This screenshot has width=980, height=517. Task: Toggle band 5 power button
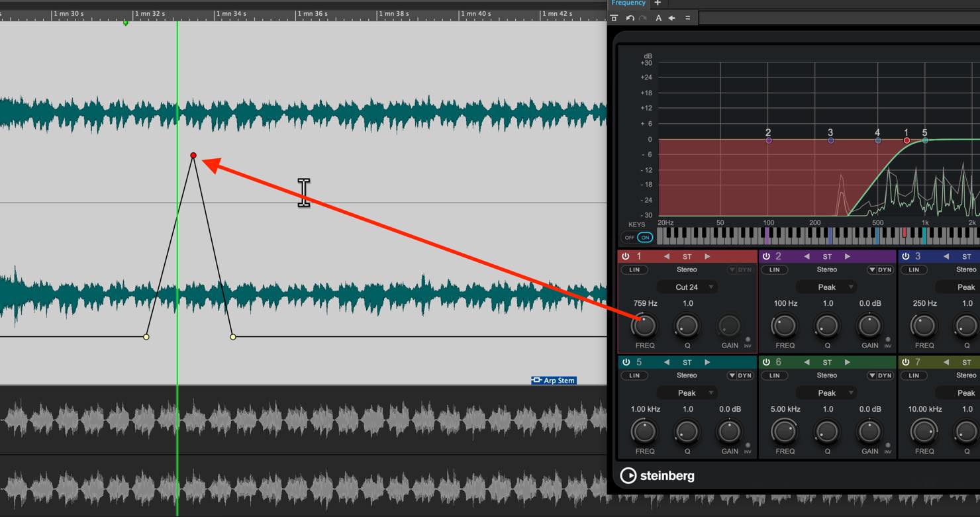[626, 362]
